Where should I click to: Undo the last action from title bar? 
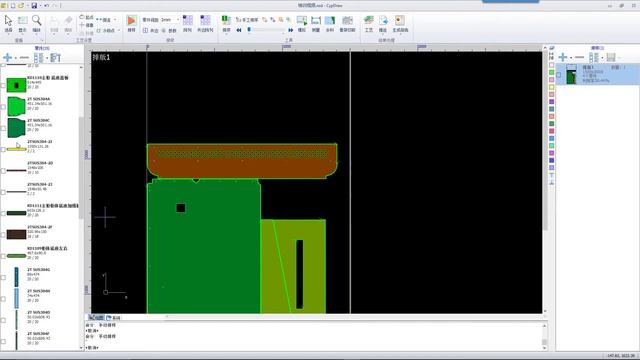tap(47, 5)
